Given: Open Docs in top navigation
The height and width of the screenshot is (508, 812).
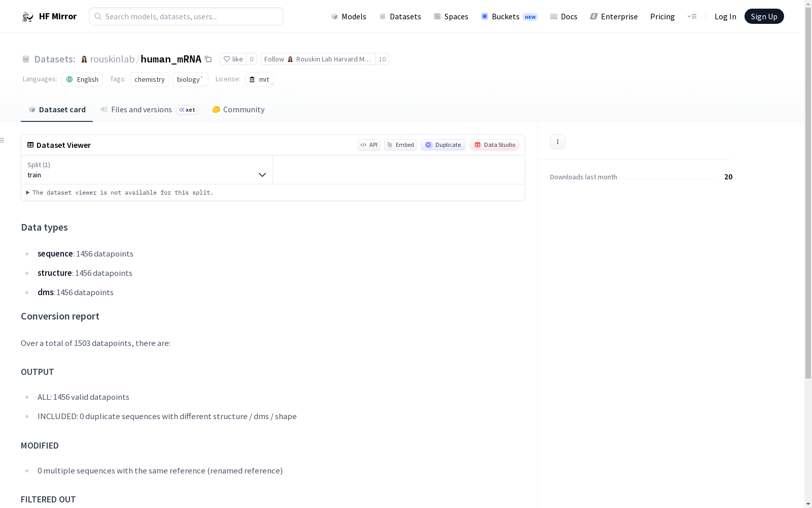Looking at the screenshot, I should [x=563, y=17].
